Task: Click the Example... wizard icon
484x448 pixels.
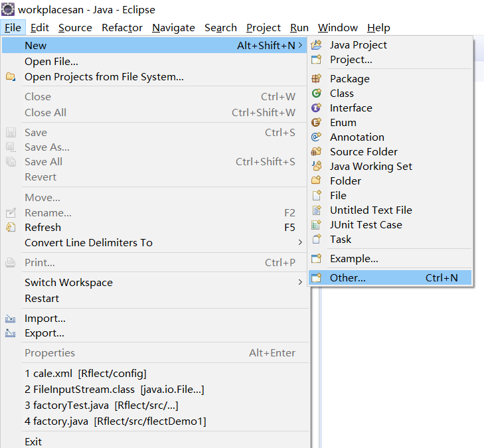Action: (x=316, y=259)
